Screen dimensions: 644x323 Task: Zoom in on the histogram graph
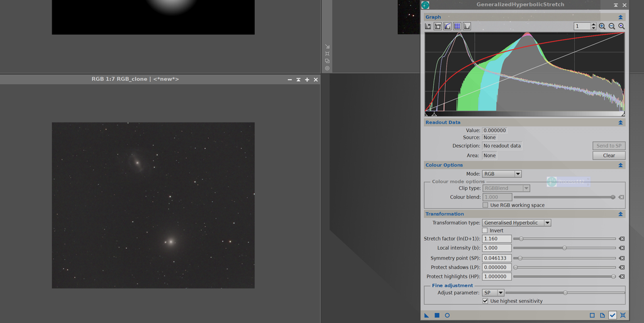coord(602,26)
